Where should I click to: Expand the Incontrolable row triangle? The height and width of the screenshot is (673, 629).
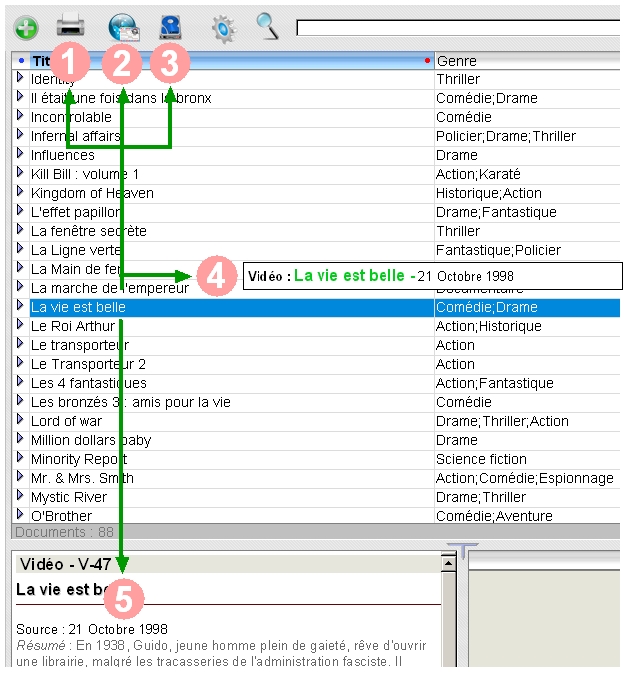(20, 115)
